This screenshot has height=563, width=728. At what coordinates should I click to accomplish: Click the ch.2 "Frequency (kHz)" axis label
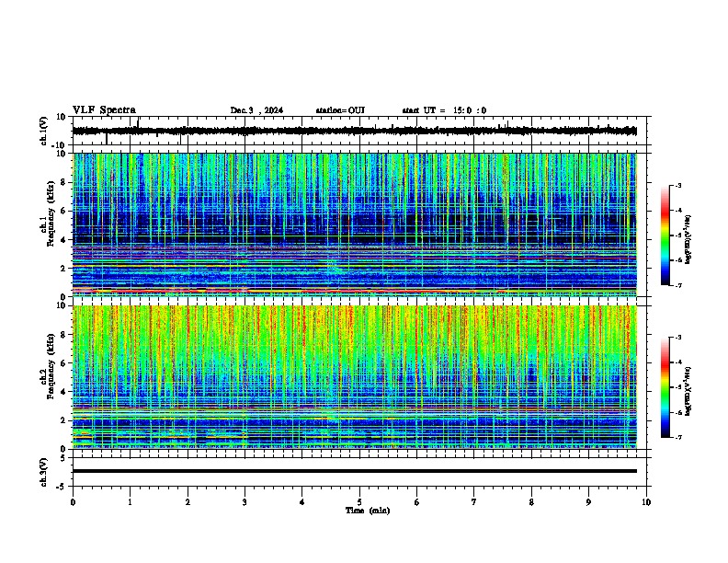(51, 366)
